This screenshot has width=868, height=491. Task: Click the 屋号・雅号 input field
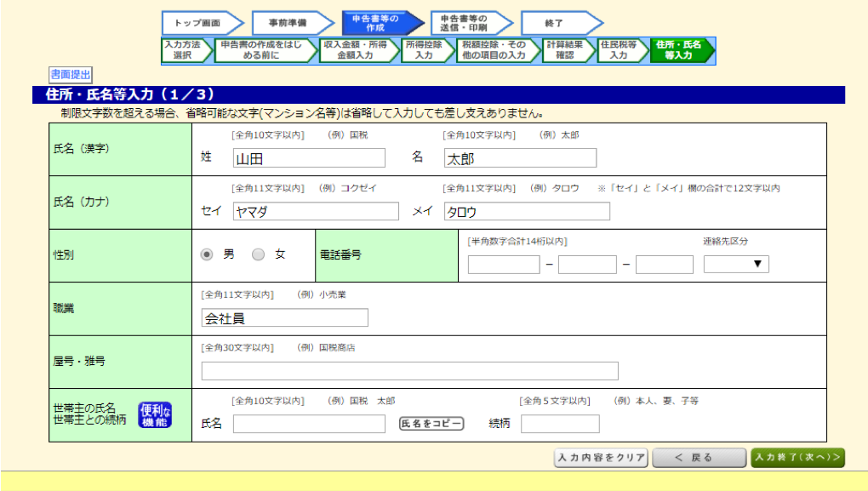click(x=408, y=370)
